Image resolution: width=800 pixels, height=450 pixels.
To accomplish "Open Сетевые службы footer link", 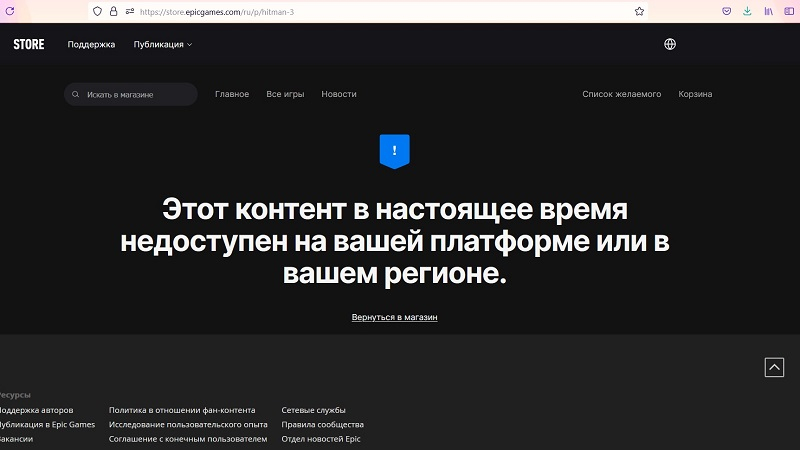I will [313, 410].
